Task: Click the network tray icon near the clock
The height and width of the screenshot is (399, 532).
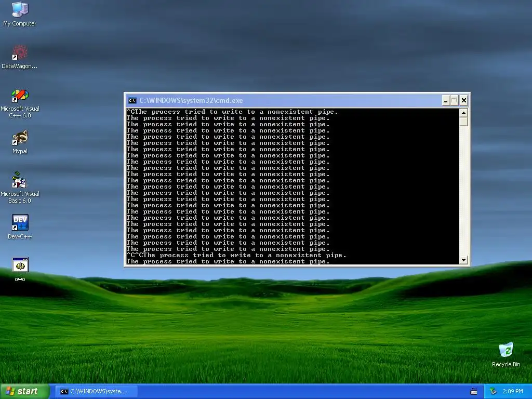Action: [493, 391]
